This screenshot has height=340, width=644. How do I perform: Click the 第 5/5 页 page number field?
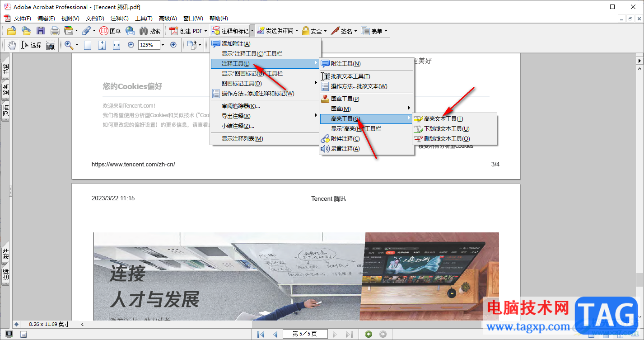point(305,334)
